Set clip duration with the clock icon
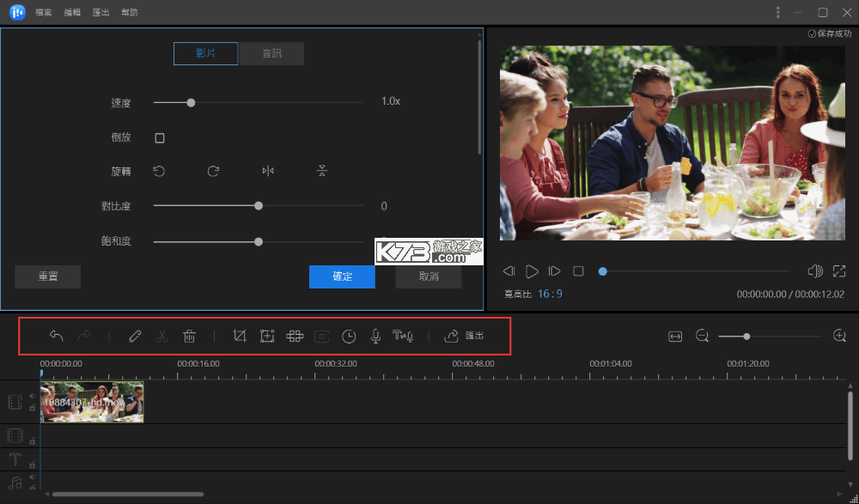 349,337
